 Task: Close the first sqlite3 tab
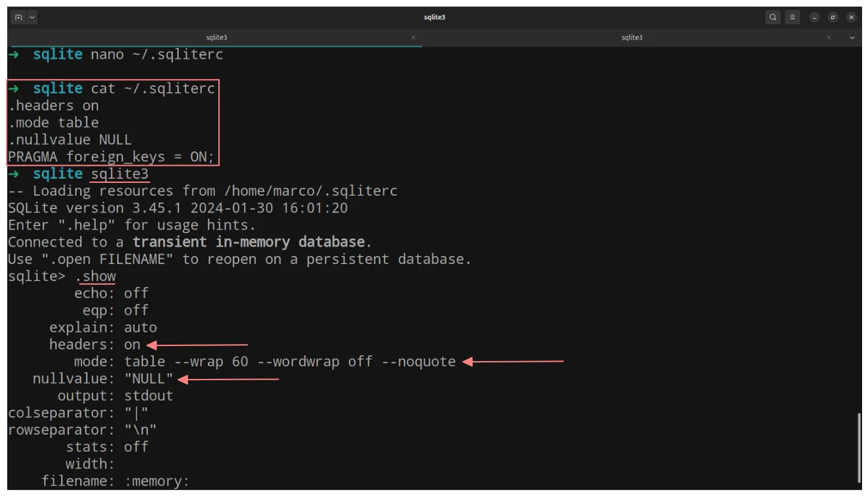click(x=413, y=37)
